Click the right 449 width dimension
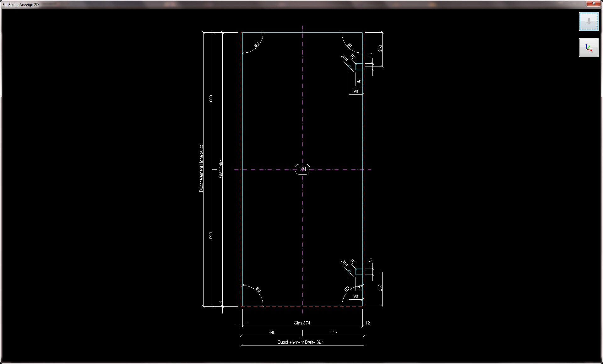The height and width of the screenshot is (364, 603). click(333, 333)
